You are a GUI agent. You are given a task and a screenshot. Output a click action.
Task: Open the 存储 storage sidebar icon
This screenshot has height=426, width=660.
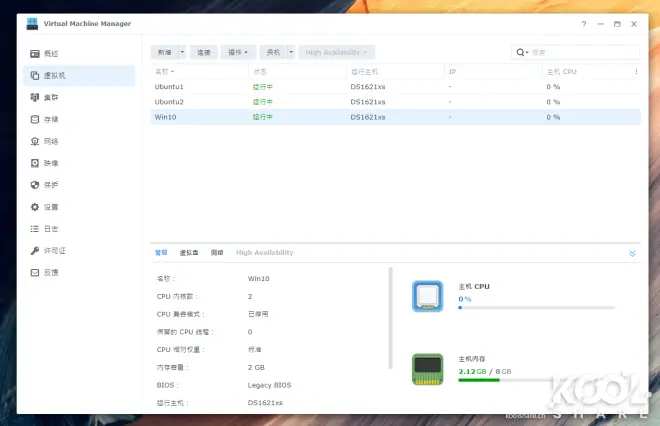[x=35, y=120]
